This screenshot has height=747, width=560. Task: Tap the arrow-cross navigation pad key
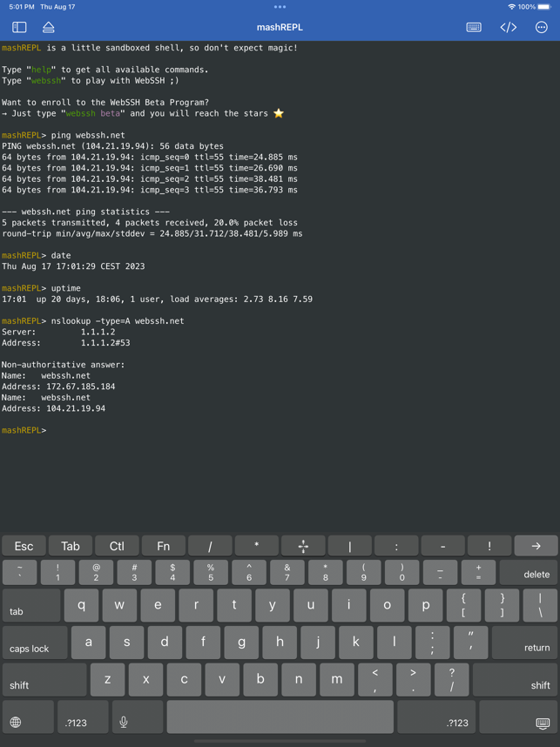click(303, 546)
